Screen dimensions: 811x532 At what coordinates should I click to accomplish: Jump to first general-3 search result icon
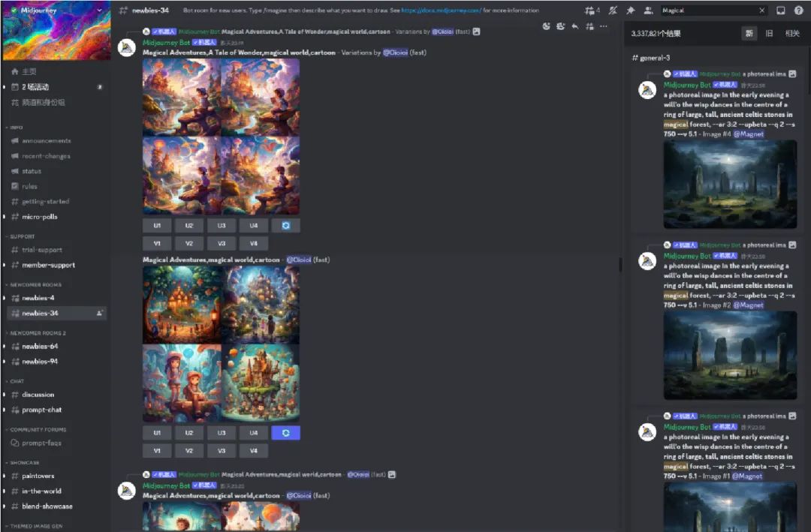[792, 74]
